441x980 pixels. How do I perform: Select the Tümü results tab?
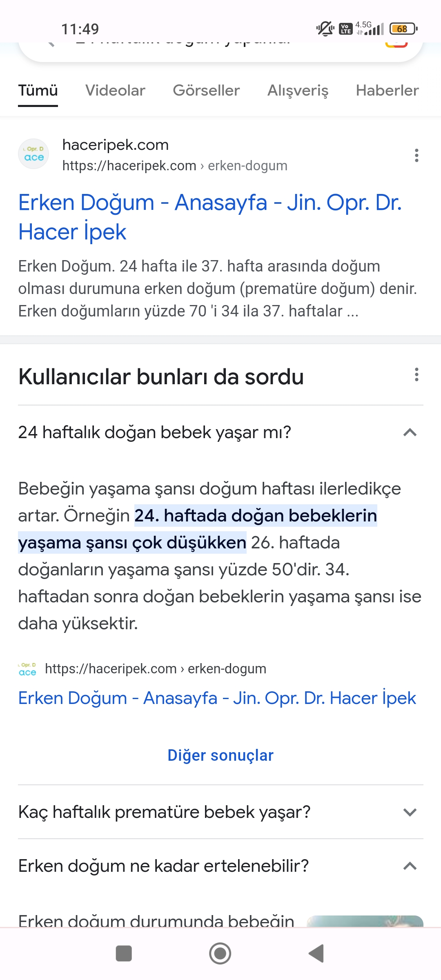[x=38, y=90]
